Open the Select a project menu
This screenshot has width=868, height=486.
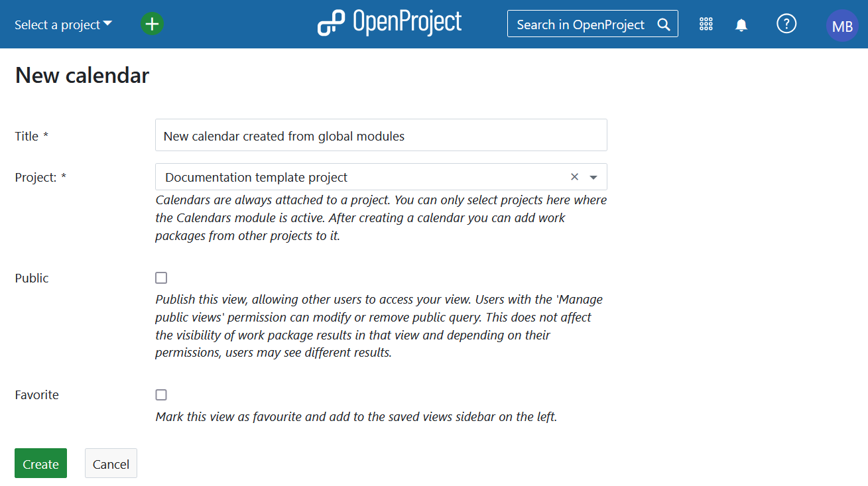(x=63, y=25)
